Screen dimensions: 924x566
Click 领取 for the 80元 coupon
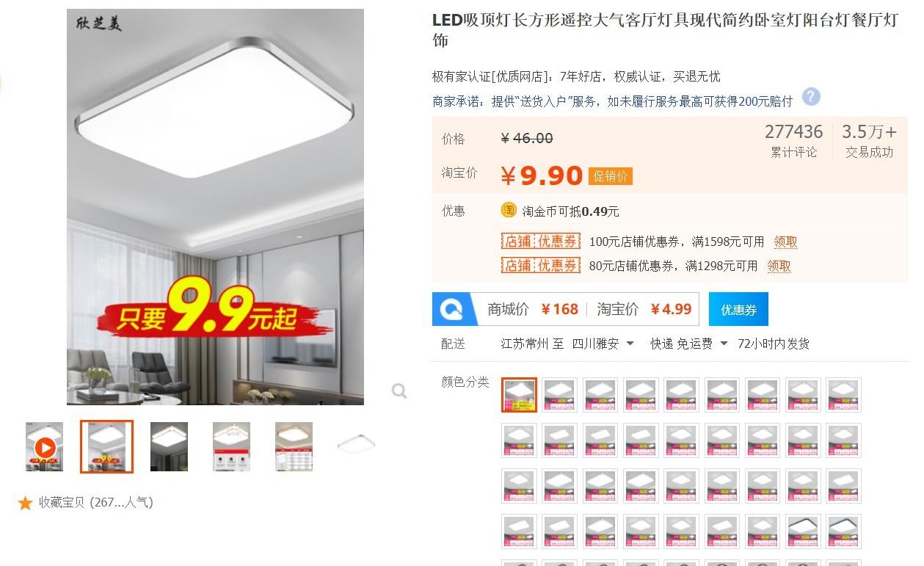click(x=779, y=266)
